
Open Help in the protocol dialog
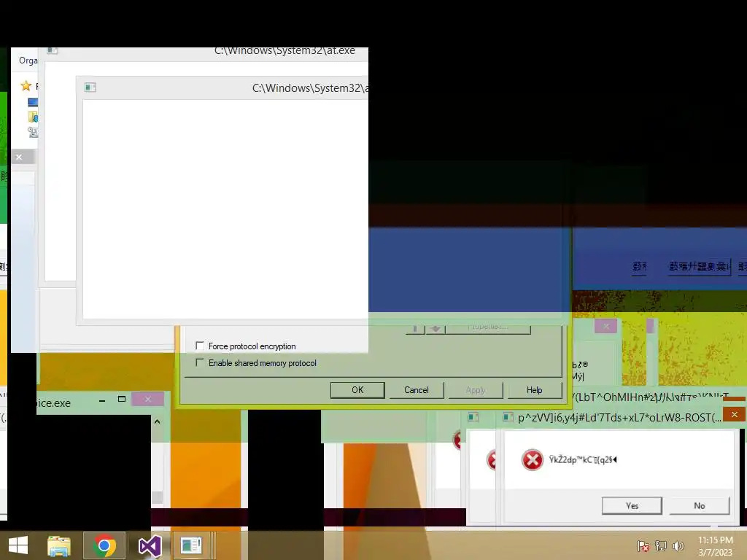pyautogui.click(x=534, y=390)
